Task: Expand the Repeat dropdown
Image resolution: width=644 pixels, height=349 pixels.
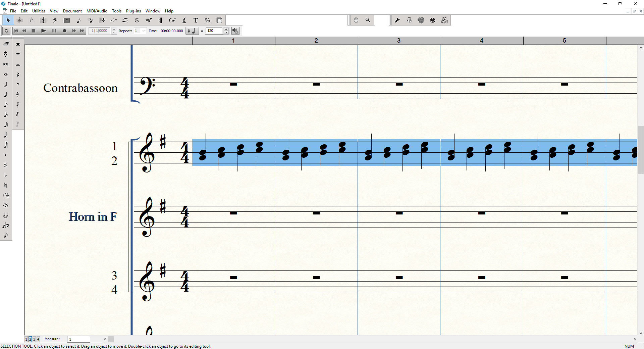Action: click(x=144, y=31)
